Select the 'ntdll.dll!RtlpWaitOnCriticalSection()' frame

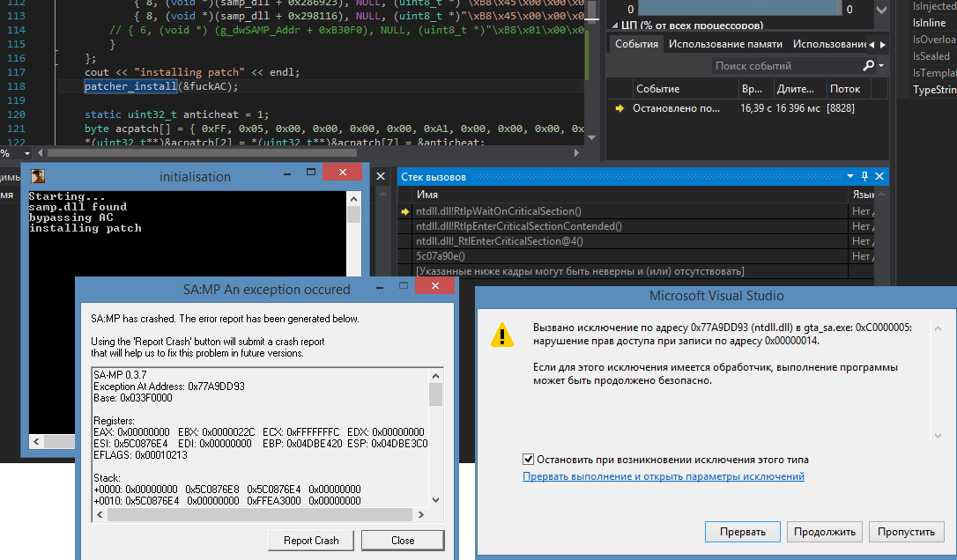point(630,211)
